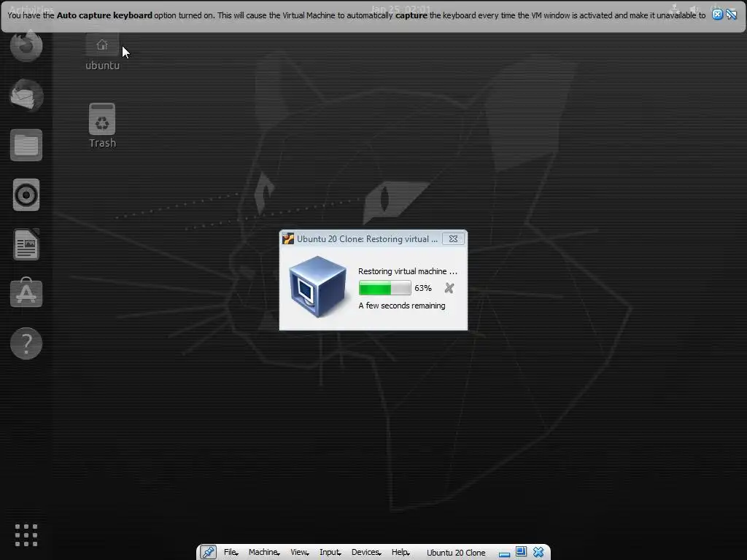Open the File menu in mini toolbar

231,553
